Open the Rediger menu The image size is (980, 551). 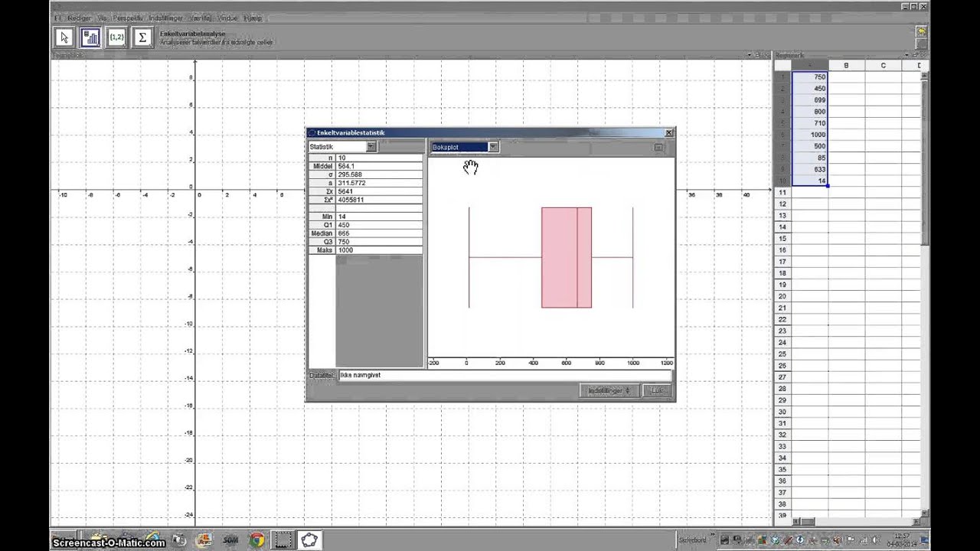point(80,18)
